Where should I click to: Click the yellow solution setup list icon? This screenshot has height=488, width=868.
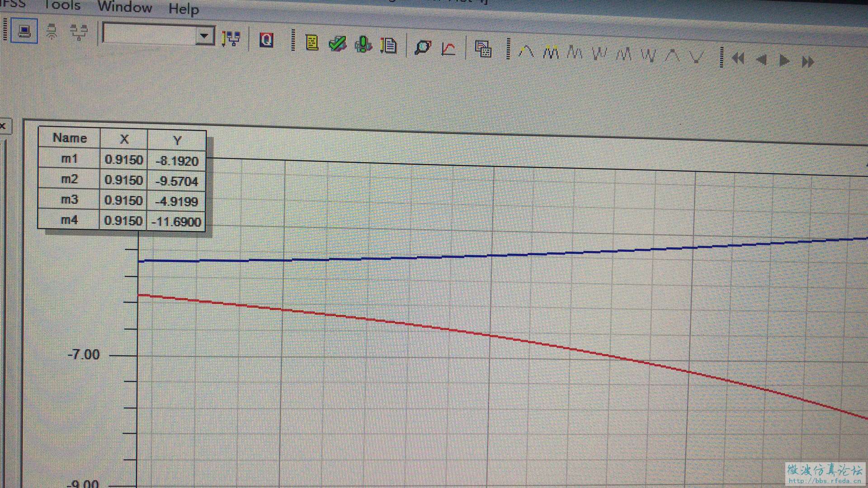312,43
